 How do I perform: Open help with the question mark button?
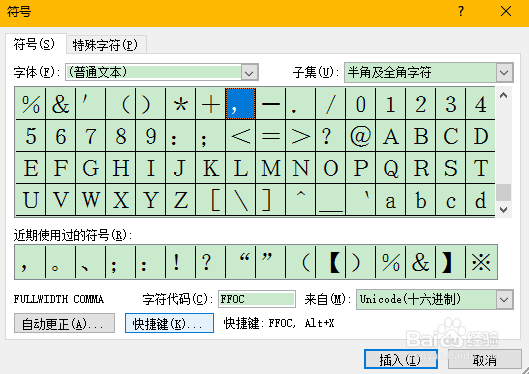tap(461, 12)
